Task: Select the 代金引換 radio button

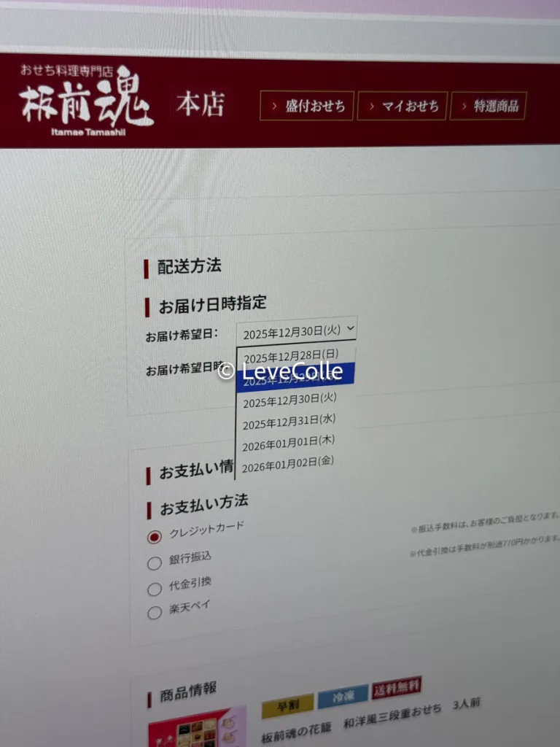Action: coord(154,589)
